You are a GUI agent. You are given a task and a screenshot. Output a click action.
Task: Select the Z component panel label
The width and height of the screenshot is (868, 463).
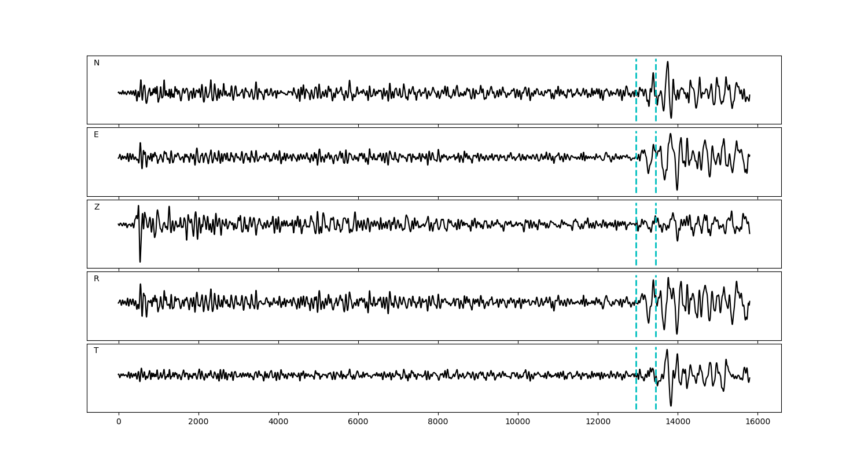pos(97,207)
